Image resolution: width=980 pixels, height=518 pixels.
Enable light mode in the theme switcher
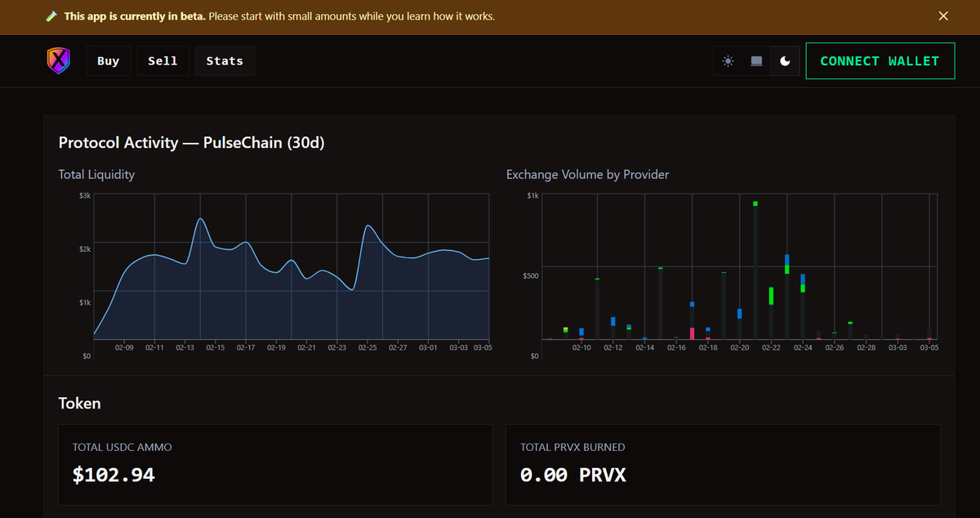728,60
